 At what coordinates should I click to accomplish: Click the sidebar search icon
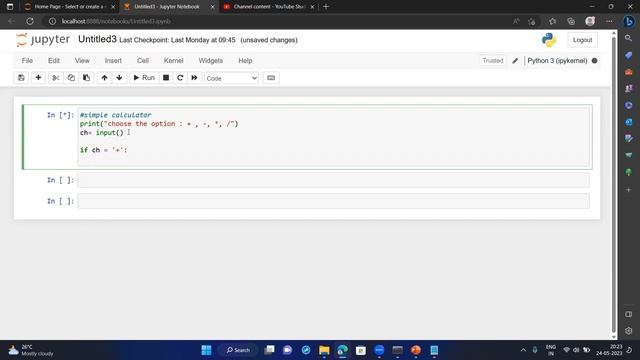click(629, 38)
